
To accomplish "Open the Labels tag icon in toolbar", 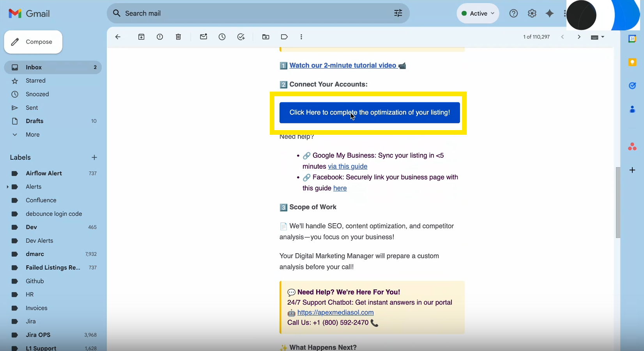I will (284, 37).
